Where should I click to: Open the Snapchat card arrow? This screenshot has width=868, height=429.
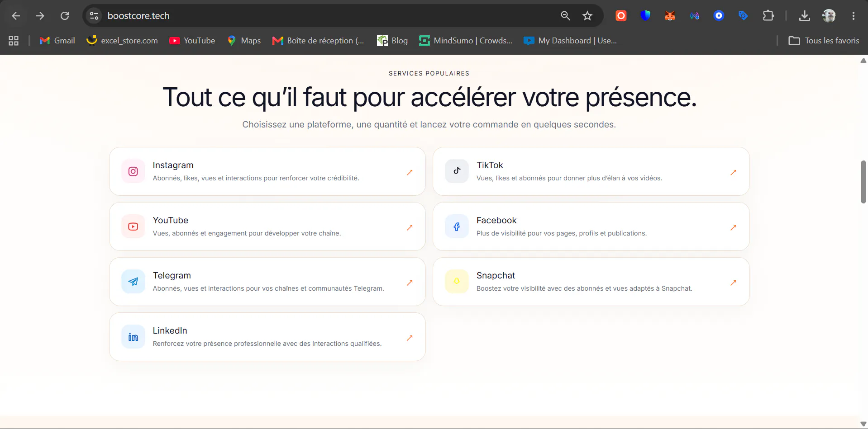pyautogui.click(x=733, y=283)
